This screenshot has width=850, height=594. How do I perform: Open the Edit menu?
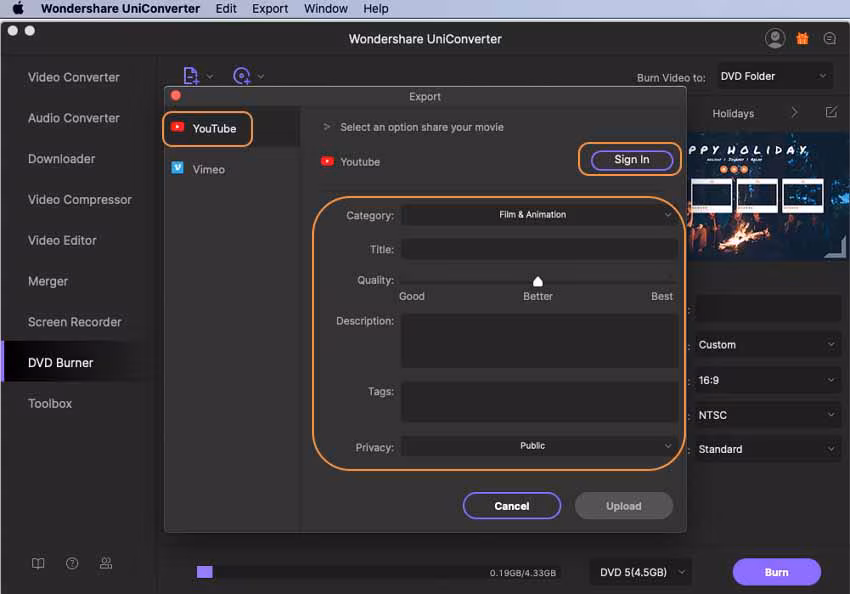226,9
